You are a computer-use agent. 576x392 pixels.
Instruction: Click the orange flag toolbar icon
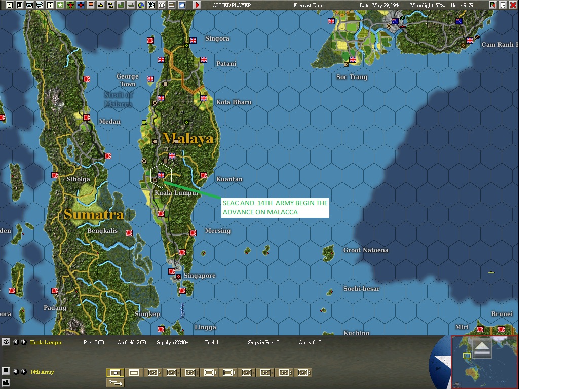(x=90, y=5)
